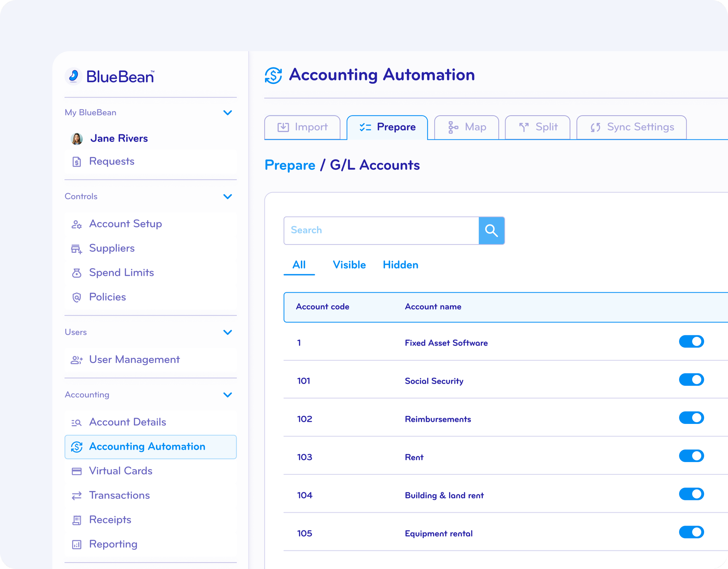The image size is (728, 569).
Task: Click the Suppliers icon
Action: 77,249
